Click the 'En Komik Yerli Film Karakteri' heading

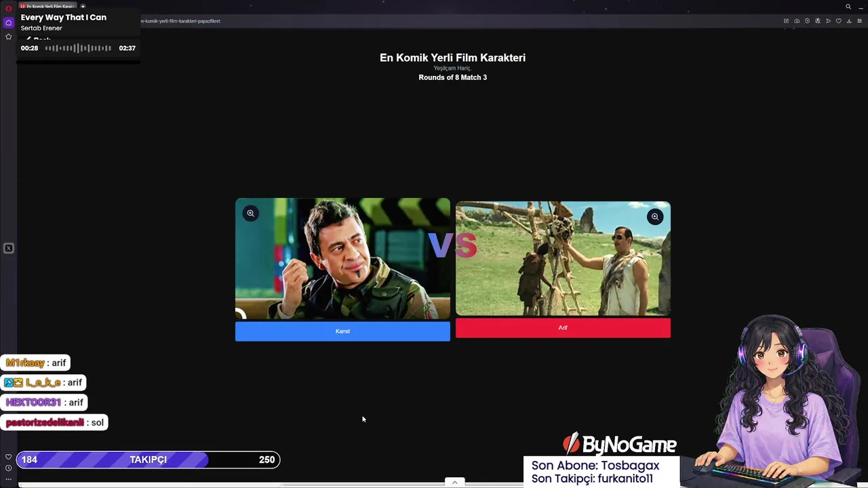452,58
